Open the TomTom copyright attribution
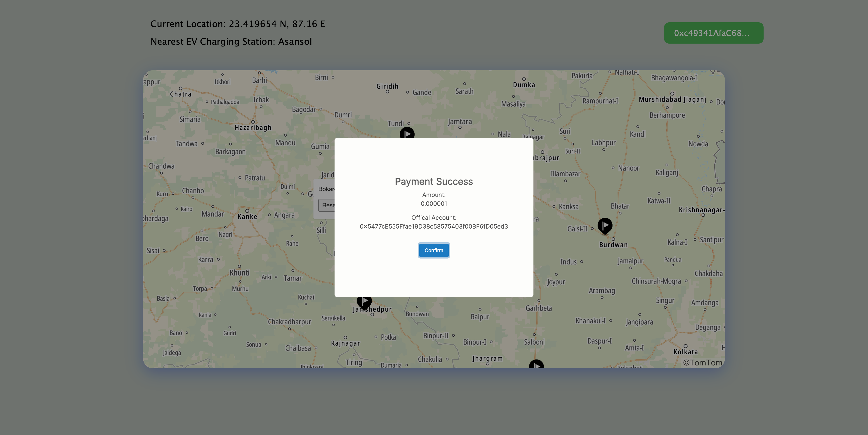Screen dimensions: 868x435 703,362
